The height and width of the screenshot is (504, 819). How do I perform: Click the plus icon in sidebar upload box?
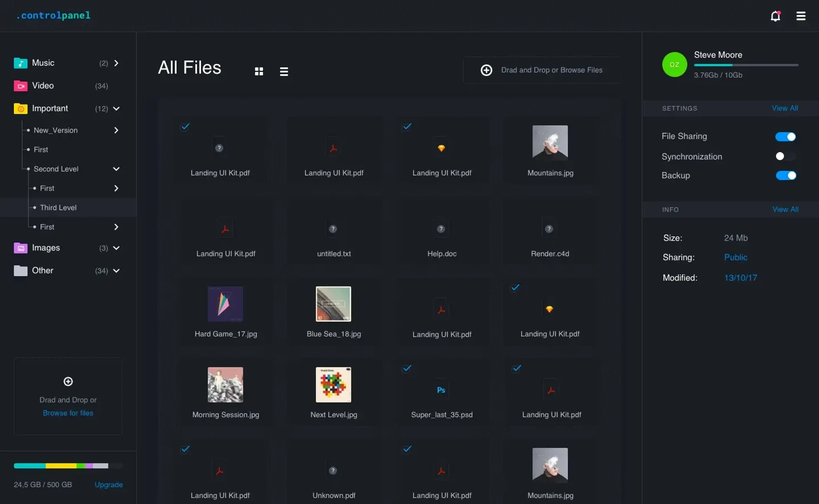click(68, 382)
